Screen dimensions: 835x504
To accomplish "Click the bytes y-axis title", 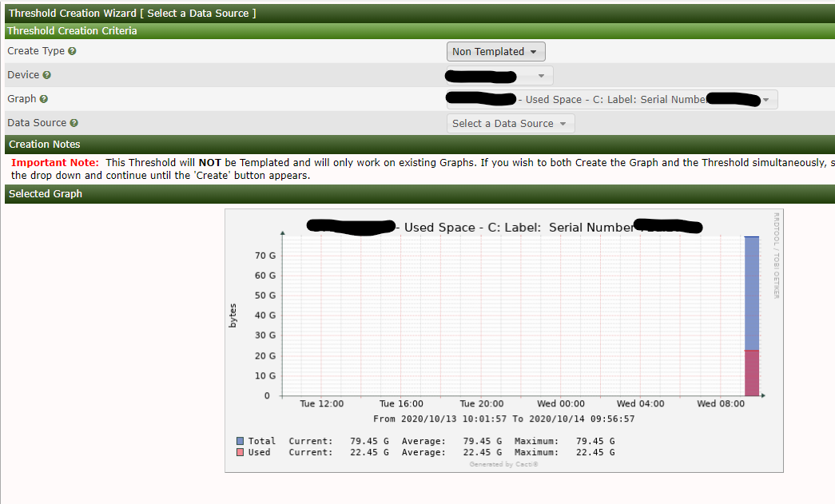I will tap(233, 315).
